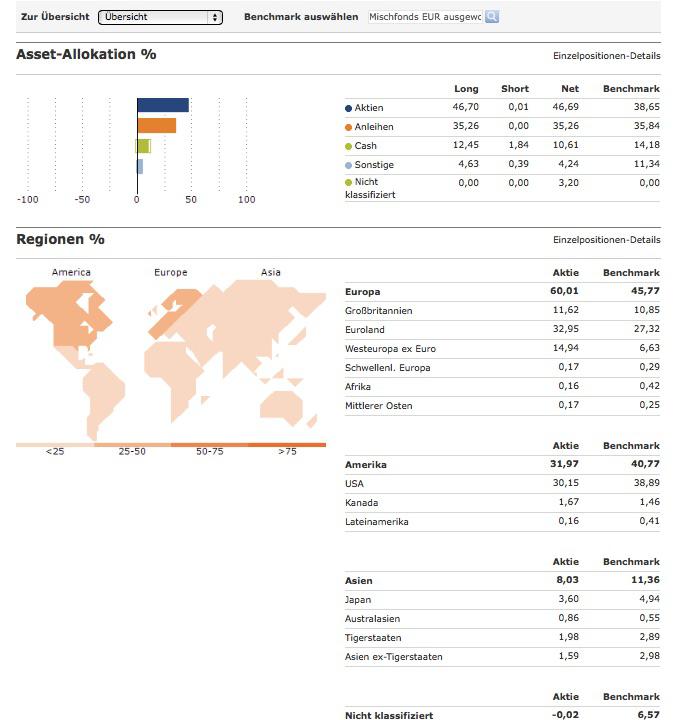Click the Nicht klassifiziert legend dot
The image size is (684, 720).
(348, 182)
